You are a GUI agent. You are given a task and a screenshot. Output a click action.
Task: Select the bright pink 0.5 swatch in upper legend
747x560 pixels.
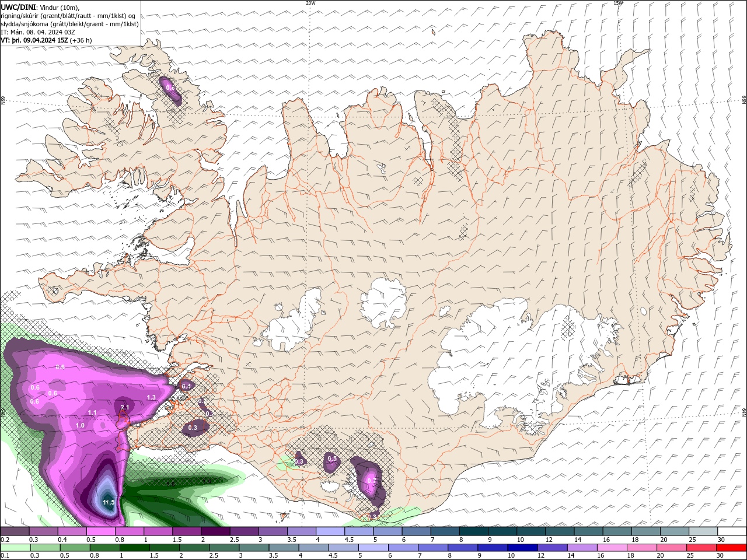tap(100, 531)
